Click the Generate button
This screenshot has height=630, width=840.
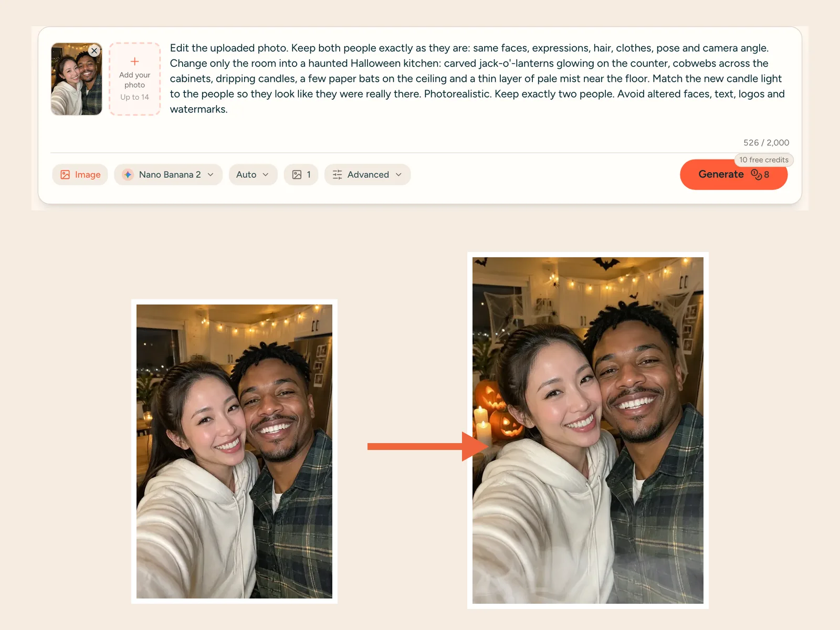pyautogui.click(x=733, y=174)
